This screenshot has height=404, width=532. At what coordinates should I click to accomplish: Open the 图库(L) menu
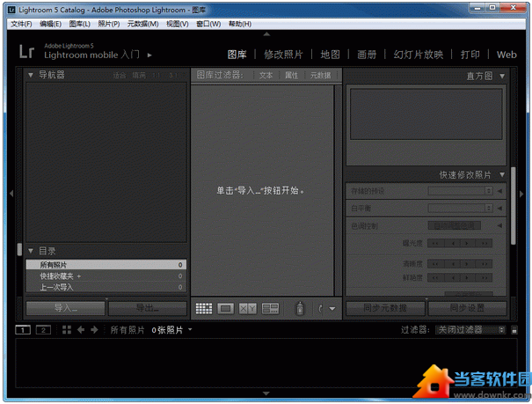coord(79,24)
